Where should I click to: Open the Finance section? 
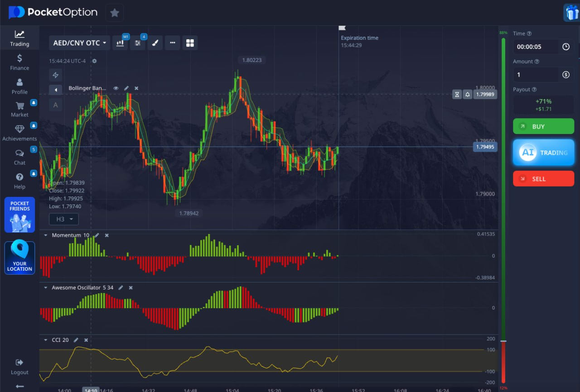click(19, 62)
